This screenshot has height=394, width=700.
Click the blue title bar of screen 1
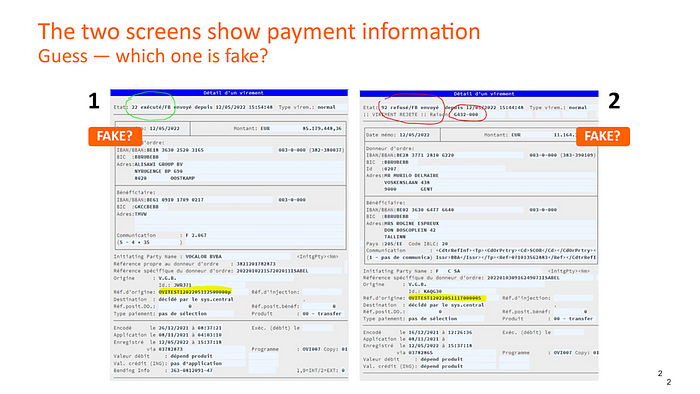coord(229,93)
